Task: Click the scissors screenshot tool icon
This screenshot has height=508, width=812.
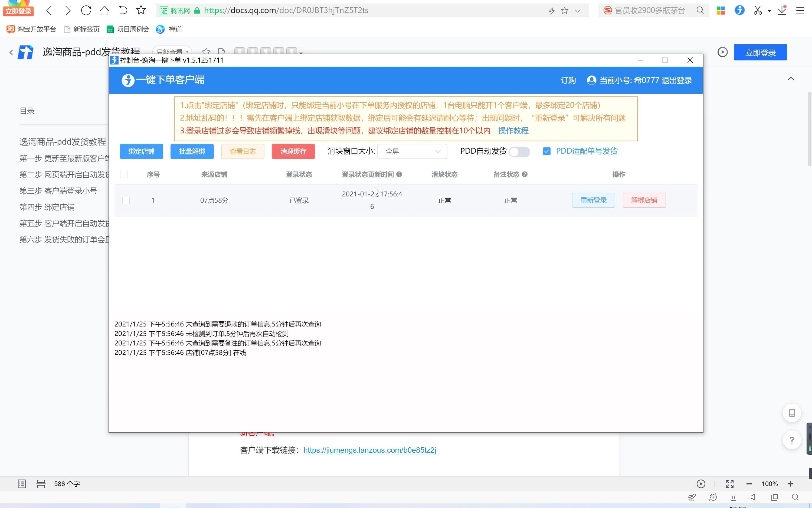Action: point(758,10)
